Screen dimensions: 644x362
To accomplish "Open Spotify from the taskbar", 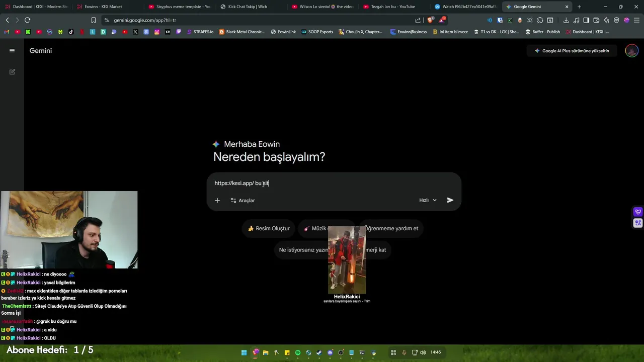I will click(x=298, y=352).
